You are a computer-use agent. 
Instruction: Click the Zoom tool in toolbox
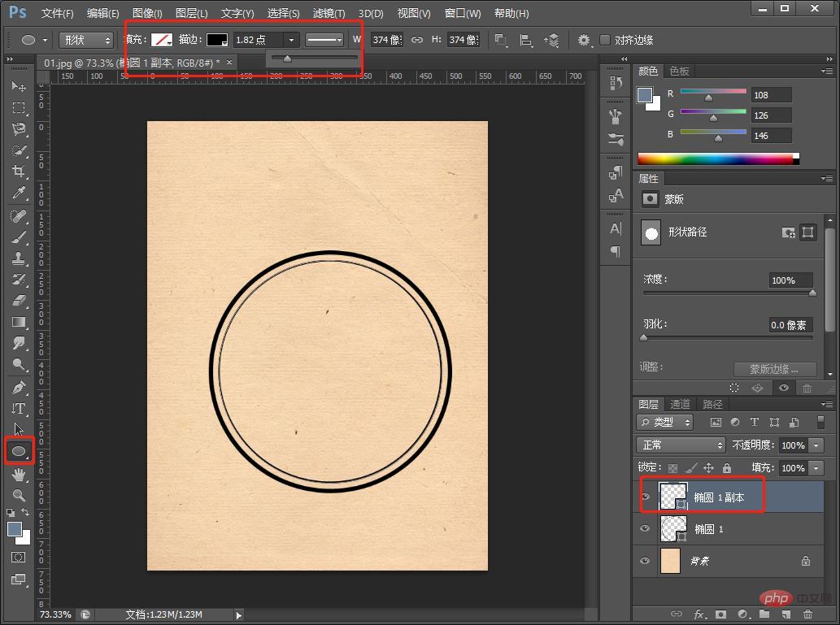(19, 494)
